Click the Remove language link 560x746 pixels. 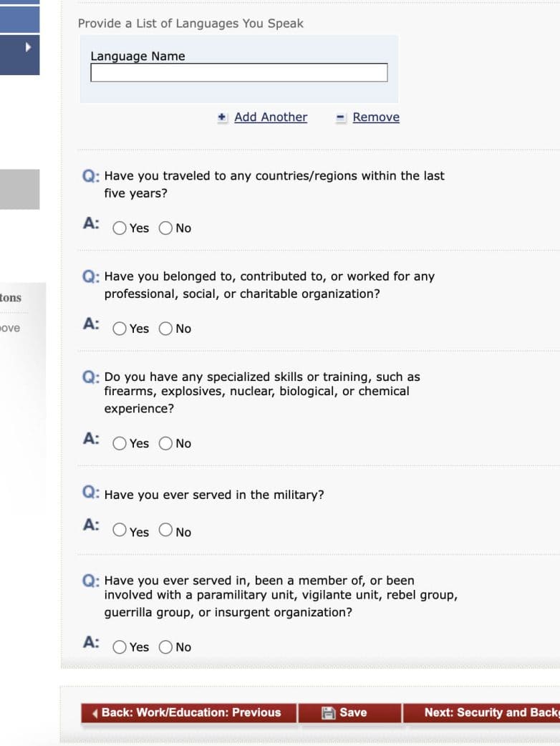(x=375, y=117)
